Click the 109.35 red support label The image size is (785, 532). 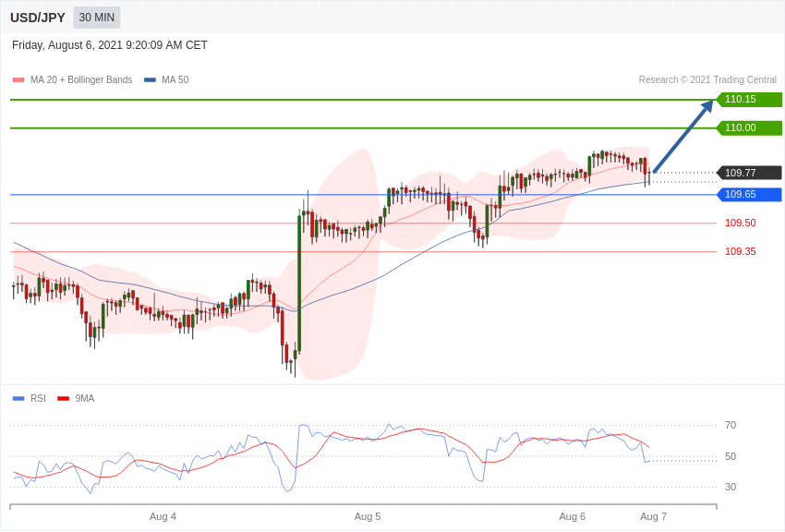click(741, 251)
